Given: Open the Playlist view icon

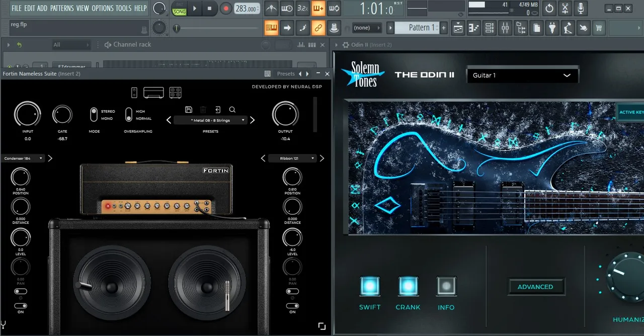Looking at the screenshot, I should [458, 28].
